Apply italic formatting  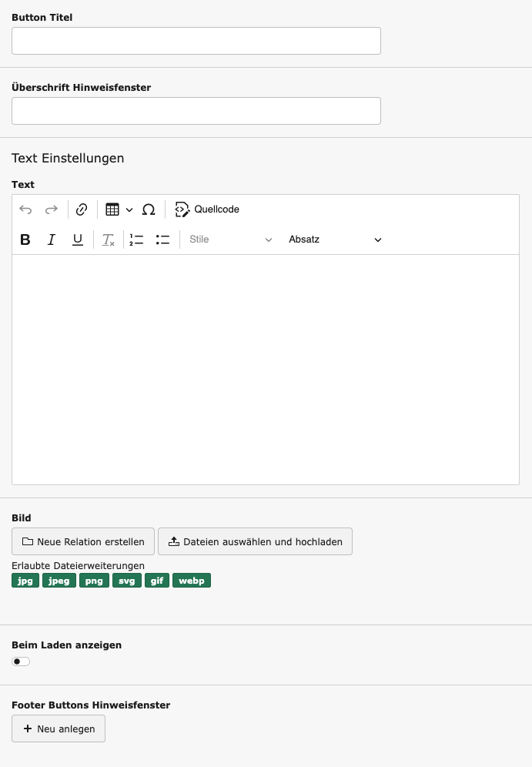coord(52,239)
